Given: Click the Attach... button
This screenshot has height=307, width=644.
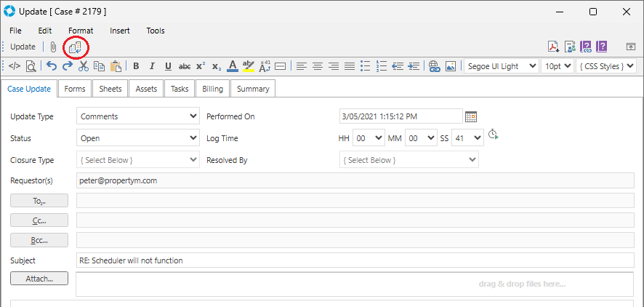Looking at the screenshot, I should [39, 279].
